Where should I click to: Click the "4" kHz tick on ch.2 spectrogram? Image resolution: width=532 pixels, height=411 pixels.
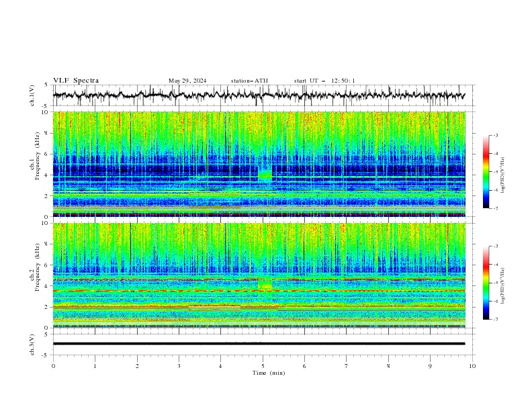[46, 286]
